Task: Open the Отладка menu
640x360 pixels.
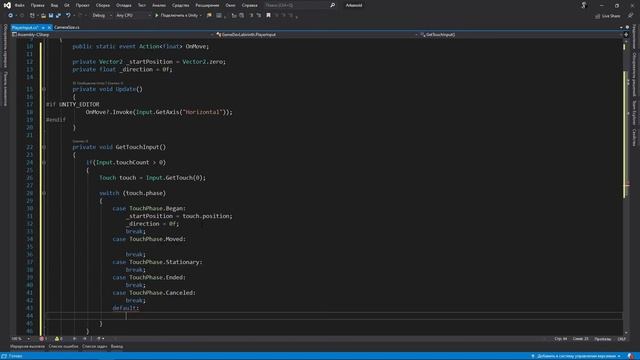Action: click(123, 5)
